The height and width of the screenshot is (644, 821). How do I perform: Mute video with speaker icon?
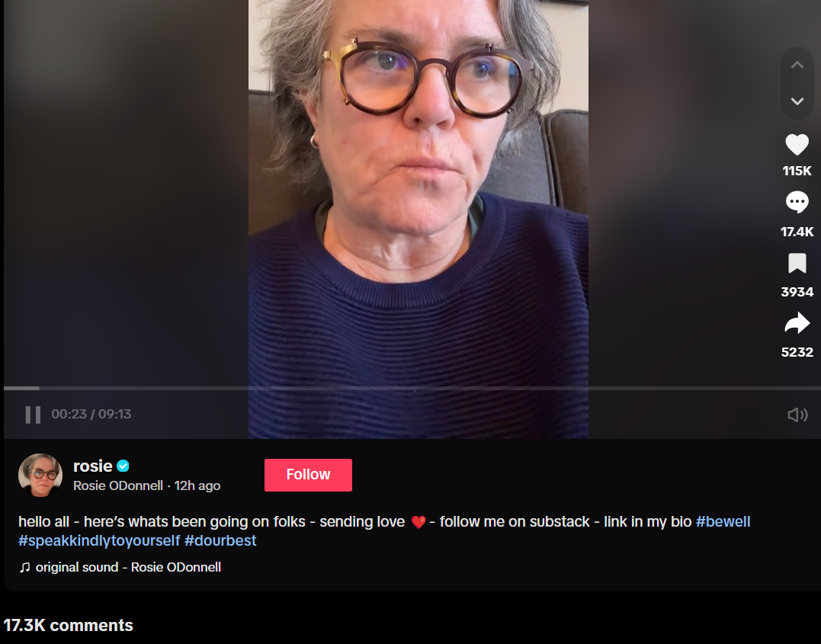797,415
